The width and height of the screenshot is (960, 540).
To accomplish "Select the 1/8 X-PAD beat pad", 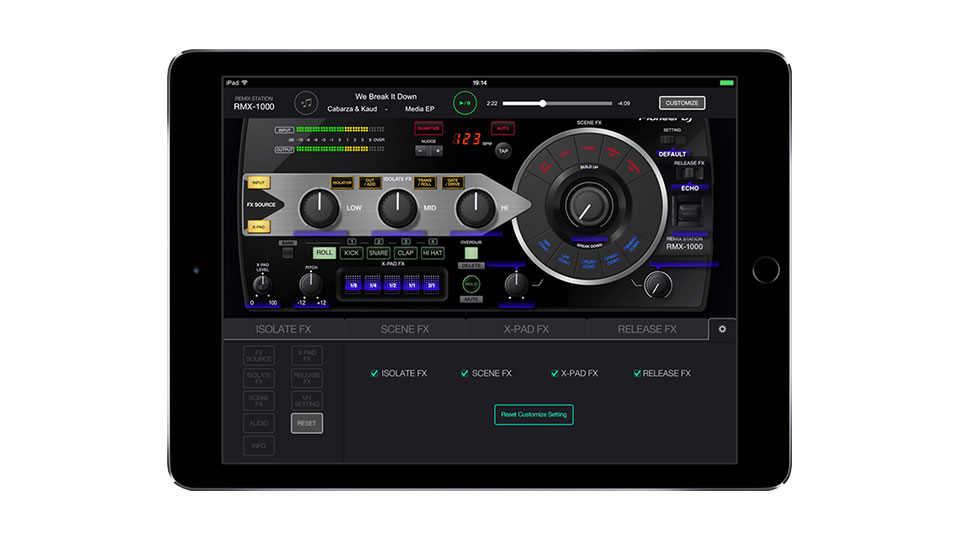I will [x=352, y=285].
